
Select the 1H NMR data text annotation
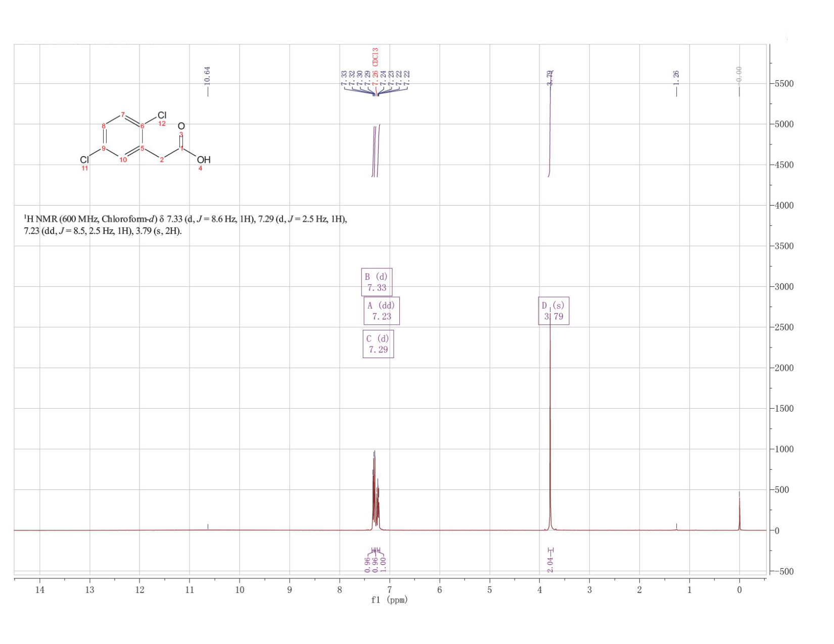186,225
